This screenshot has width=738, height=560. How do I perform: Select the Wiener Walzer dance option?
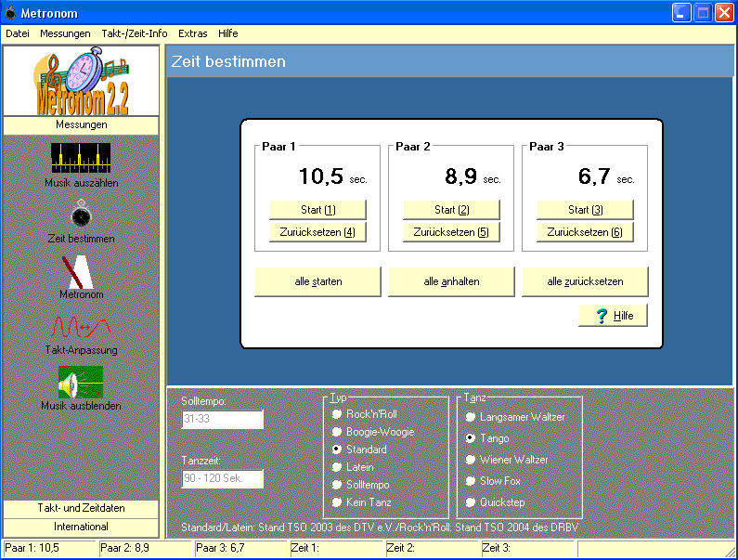coord(471,460)
